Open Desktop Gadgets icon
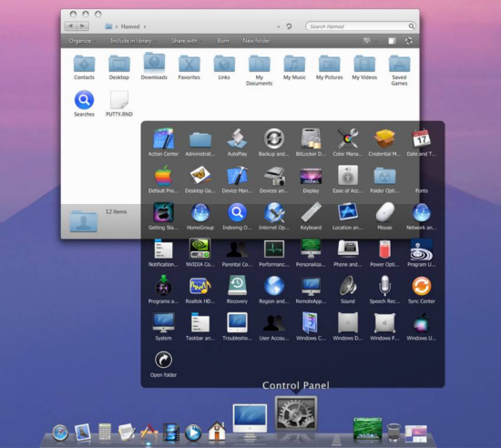This screenshot has height=448, width=501. point(200,175)
